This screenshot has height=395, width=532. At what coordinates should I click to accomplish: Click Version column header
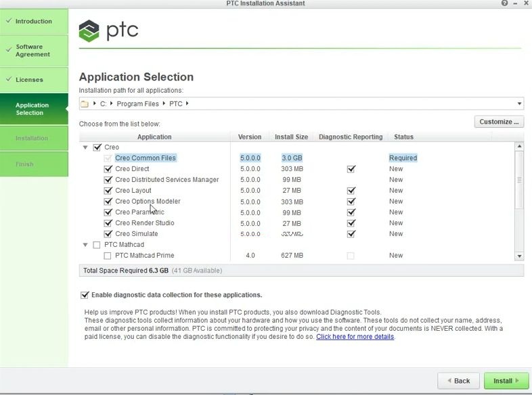(250, 137)
